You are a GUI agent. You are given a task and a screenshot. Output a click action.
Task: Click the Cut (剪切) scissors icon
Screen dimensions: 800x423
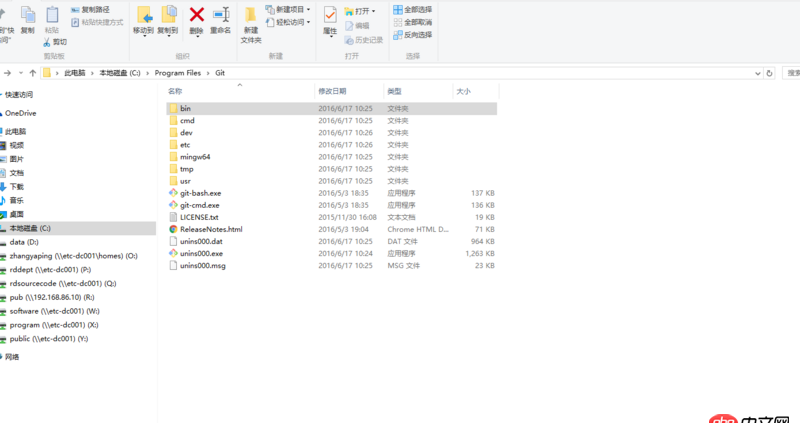point(47,42)
